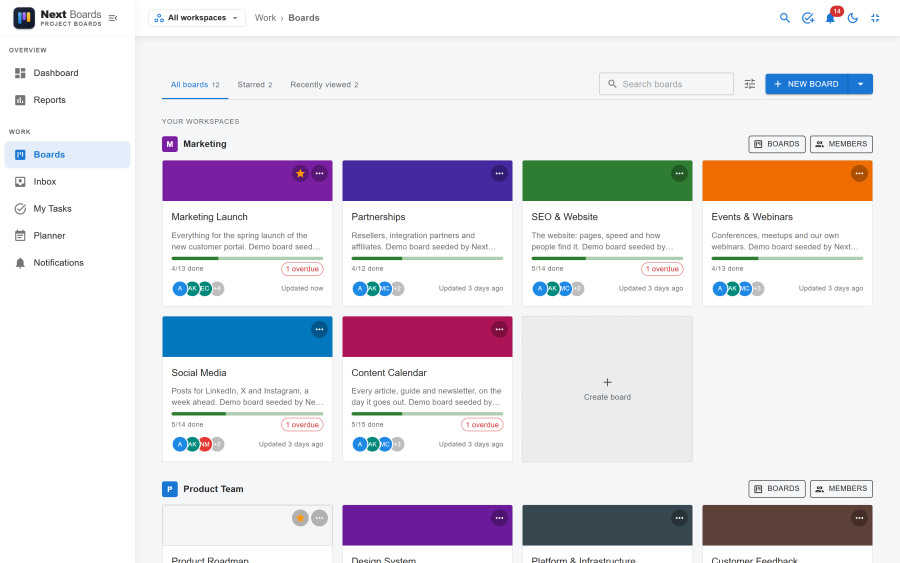Open Design System board options menu
Screen dimensions: 900x563
pos(499,518)
